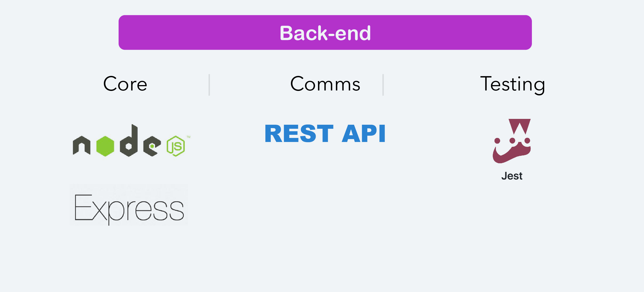This screenshot has width=644, height=292.
Task: Click the Jest text label
Action: (512, 176)
